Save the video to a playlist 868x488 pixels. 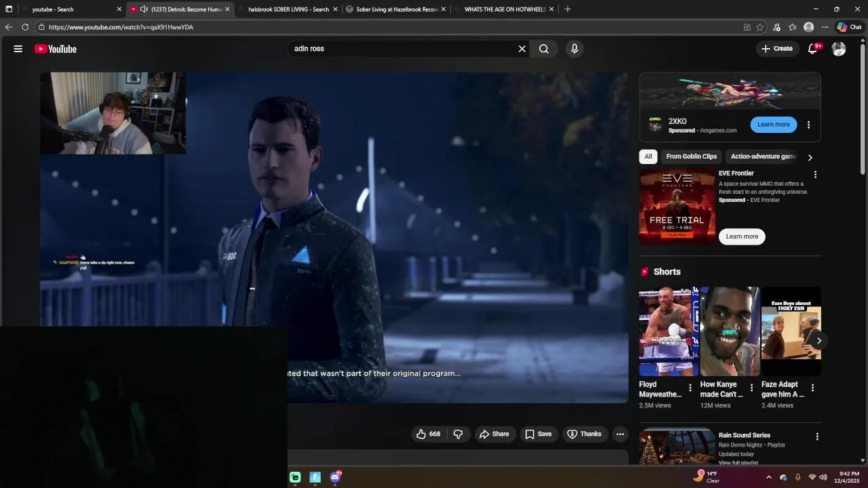[x=538, y=434]
